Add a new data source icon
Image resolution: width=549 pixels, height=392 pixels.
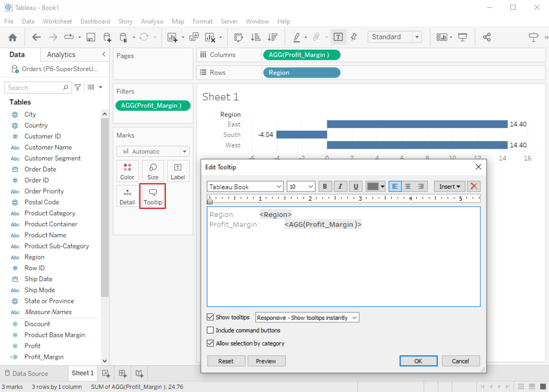coord(107,37)
